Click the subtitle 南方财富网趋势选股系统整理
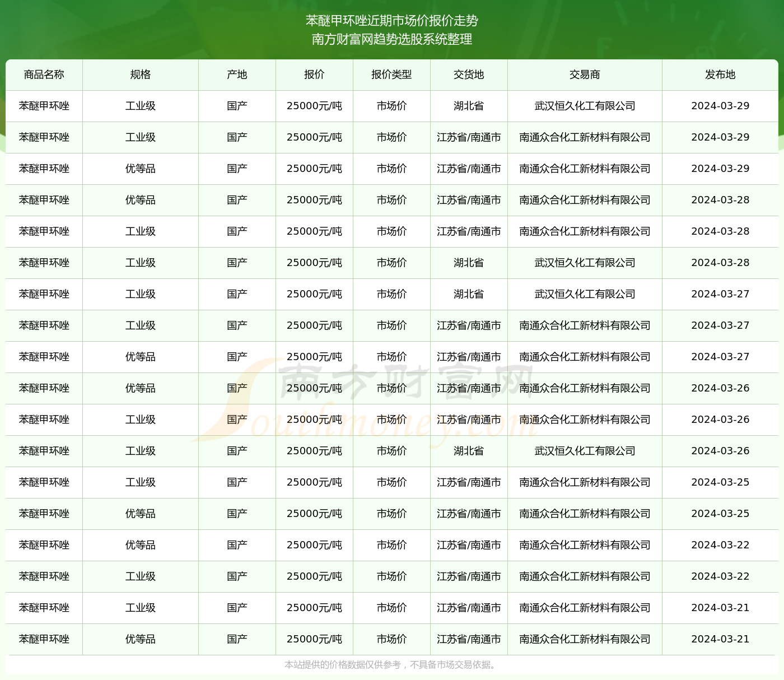Screen dimensions: 784x680 pyautogui.click(x=391, y=39)
